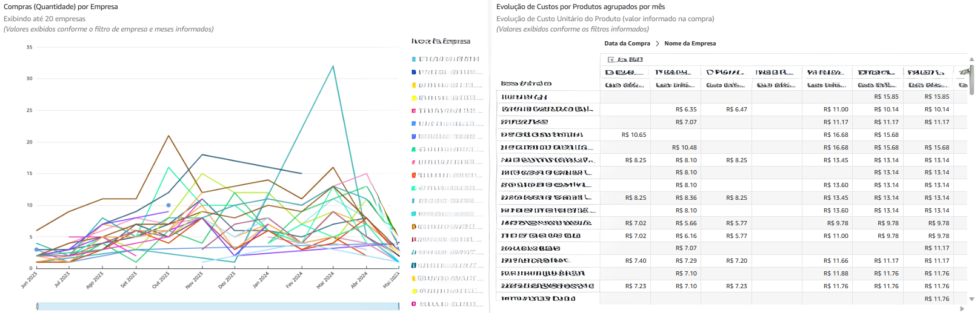This screenshot has height=313, width=980.
Task: Collapse the Jun 2023 column group
Action: click(611, 59)
